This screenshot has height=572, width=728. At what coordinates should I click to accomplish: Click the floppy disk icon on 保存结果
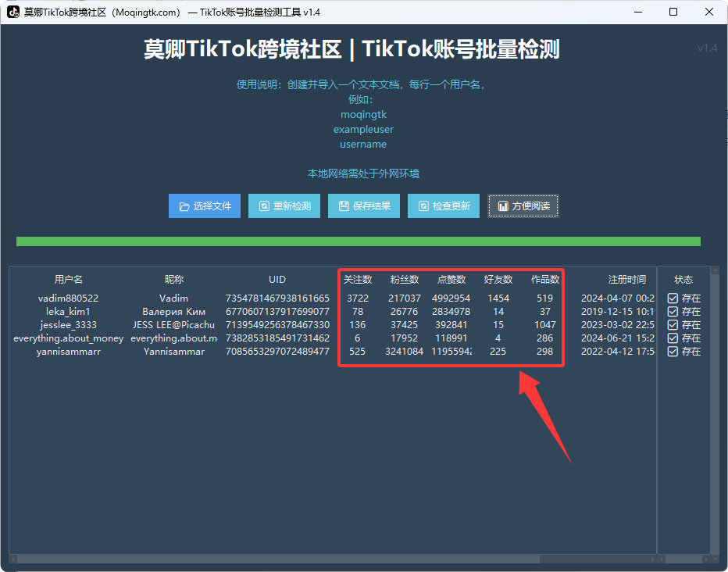[x=344, y=206]
